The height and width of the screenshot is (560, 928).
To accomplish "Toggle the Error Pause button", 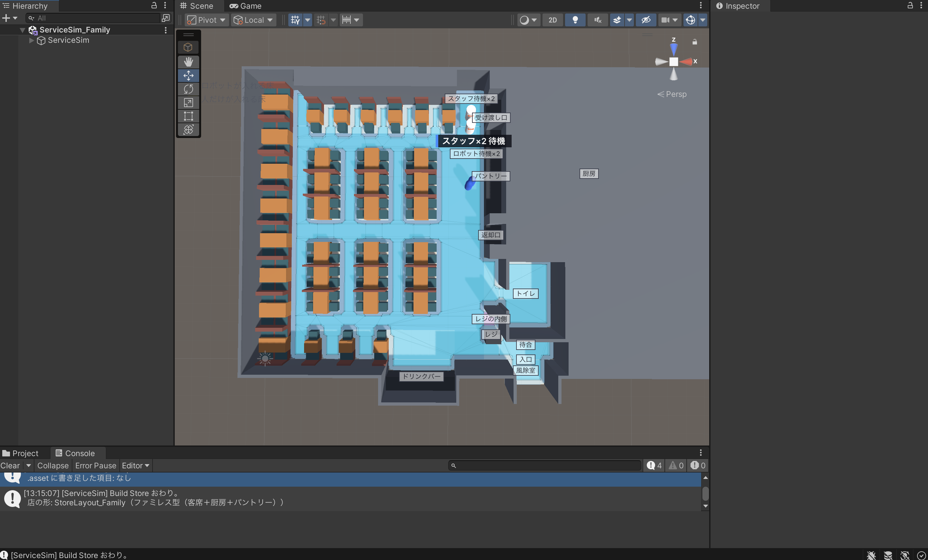I will click(x=96, y=465).
